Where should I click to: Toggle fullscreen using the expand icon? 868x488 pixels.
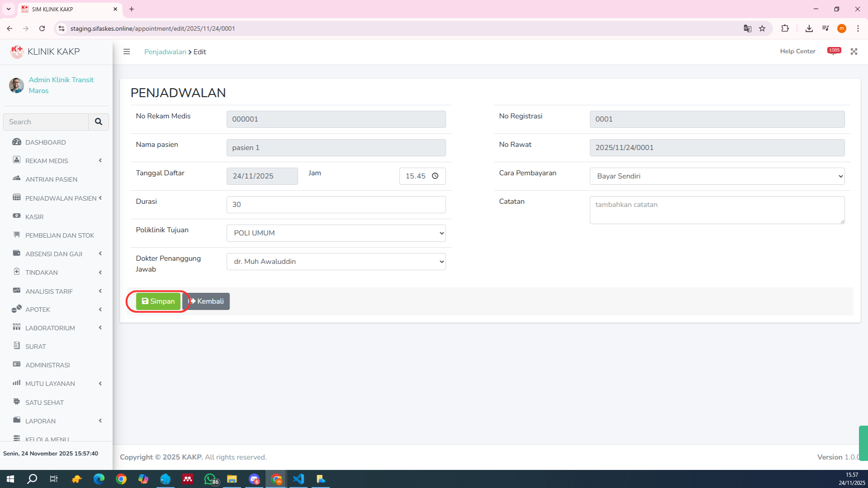[854, 52]
